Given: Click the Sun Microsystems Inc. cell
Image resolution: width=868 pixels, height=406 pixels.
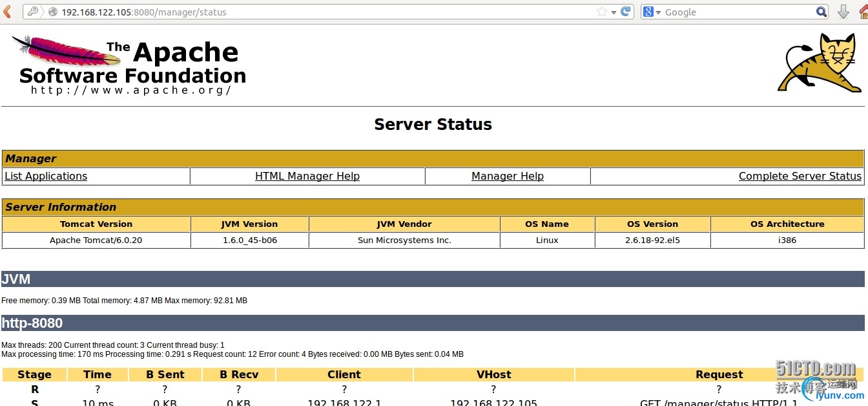Looking at the screenshot, I should point(404,240).
